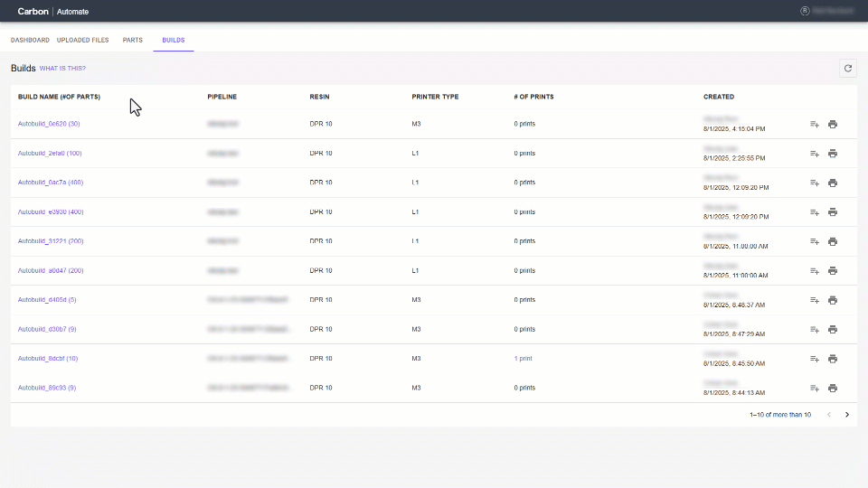Open build Autobuild_0e620 (30)
Viewport: 868px width, 488px height.
(49, 124)
